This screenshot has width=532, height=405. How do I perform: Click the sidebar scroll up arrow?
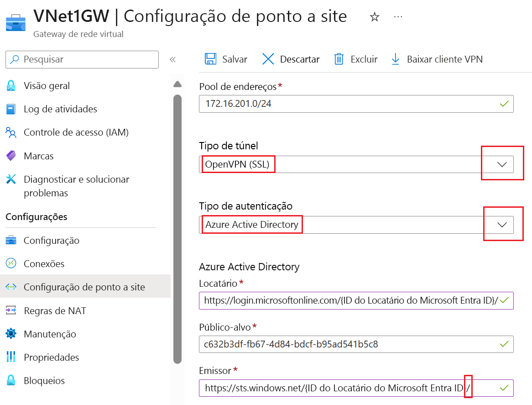(177, 84)
